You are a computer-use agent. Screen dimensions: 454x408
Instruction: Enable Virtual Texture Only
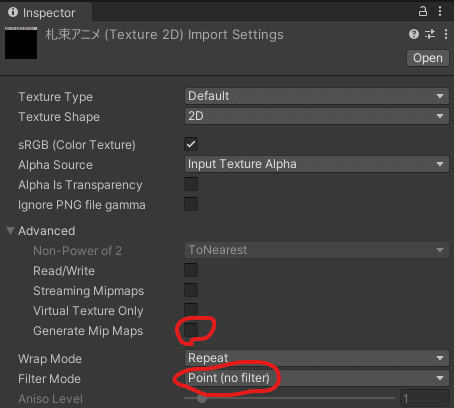[191, 309]
